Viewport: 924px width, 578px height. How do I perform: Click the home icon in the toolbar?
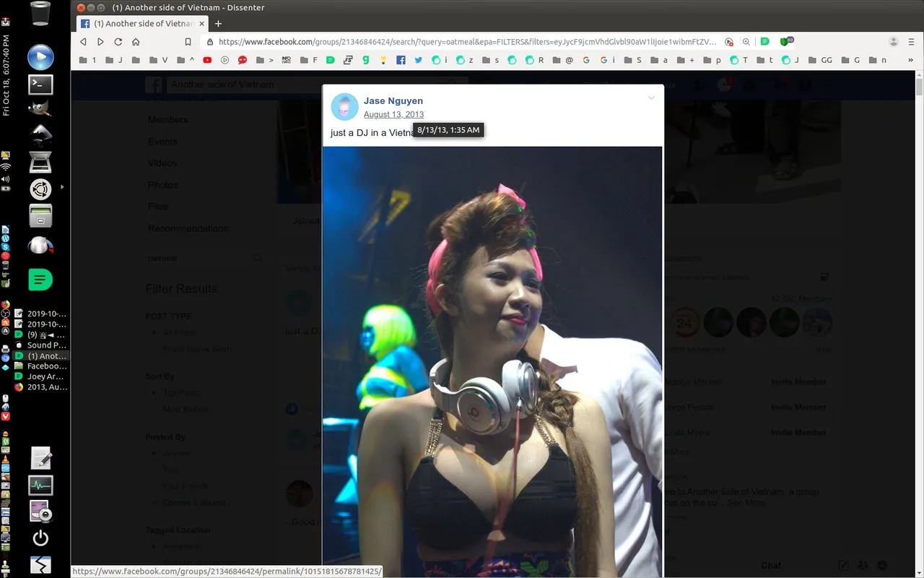click(x=136, y=42)
